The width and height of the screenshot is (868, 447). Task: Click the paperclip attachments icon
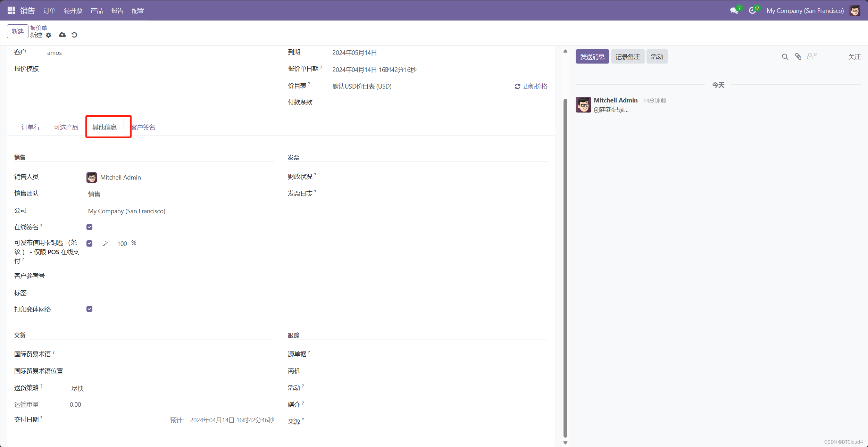point(798,57)
